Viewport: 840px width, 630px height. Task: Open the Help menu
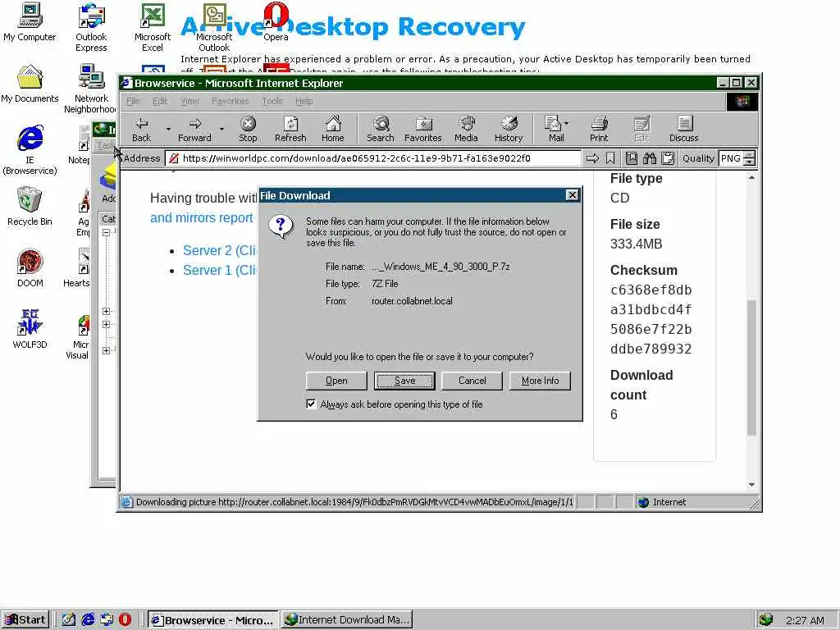pyautogui.click(x=304, y=101)
